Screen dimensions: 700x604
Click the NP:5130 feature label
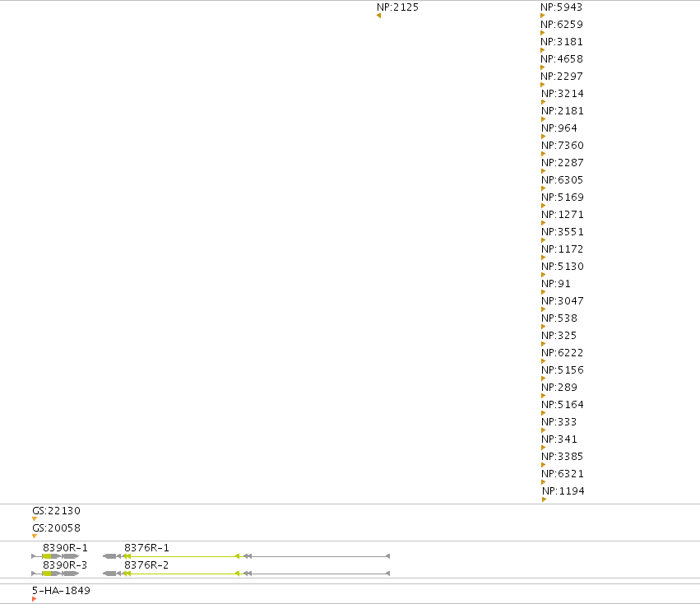click(563, 267)
